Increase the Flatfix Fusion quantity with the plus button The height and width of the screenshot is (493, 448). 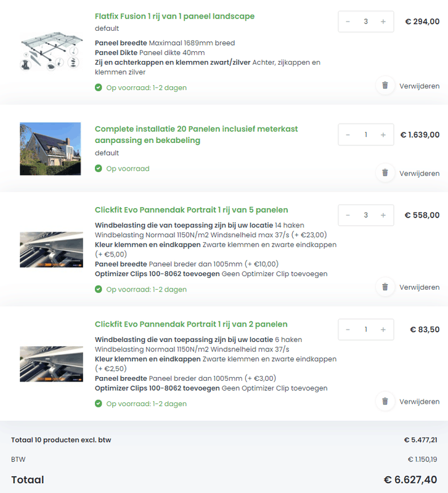point(382,21)
